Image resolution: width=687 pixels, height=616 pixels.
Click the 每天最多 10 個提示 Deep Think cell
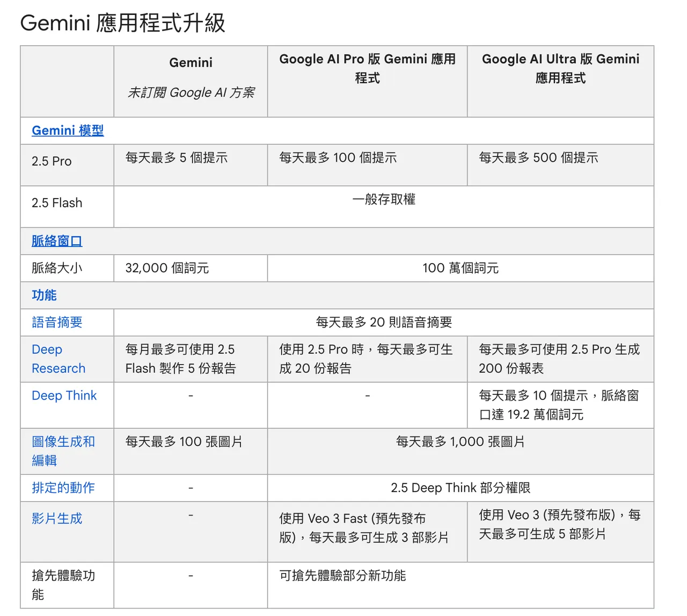coord(559,405)
